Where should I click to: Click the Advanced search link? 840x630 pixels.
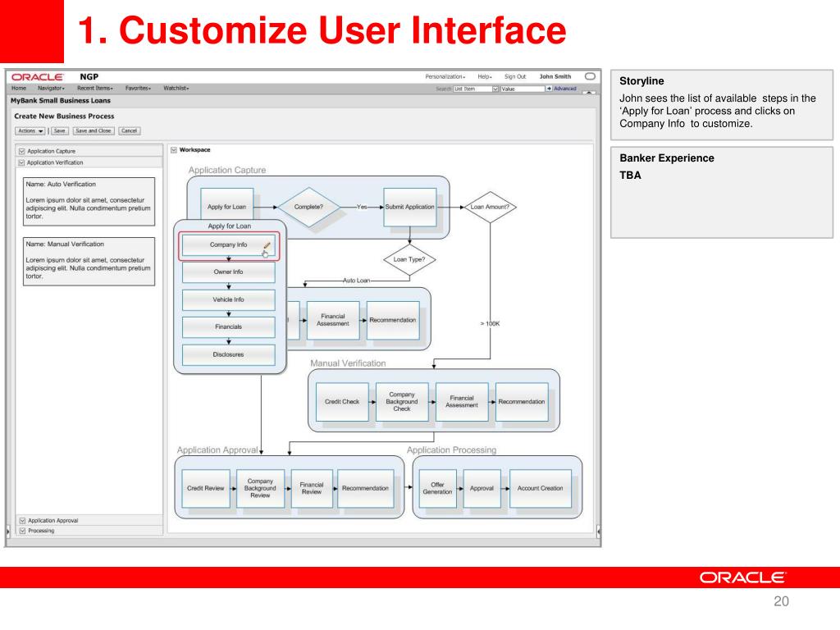coord(565,89)
